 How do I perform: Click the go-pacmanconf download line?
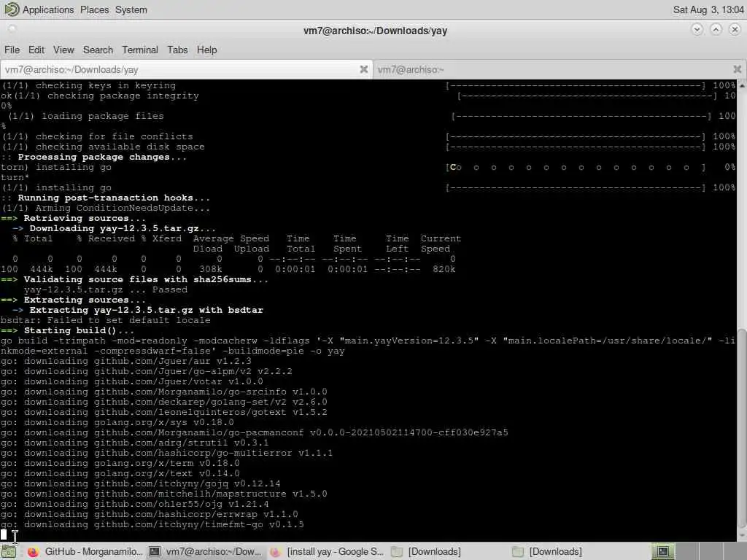[255, 432]
